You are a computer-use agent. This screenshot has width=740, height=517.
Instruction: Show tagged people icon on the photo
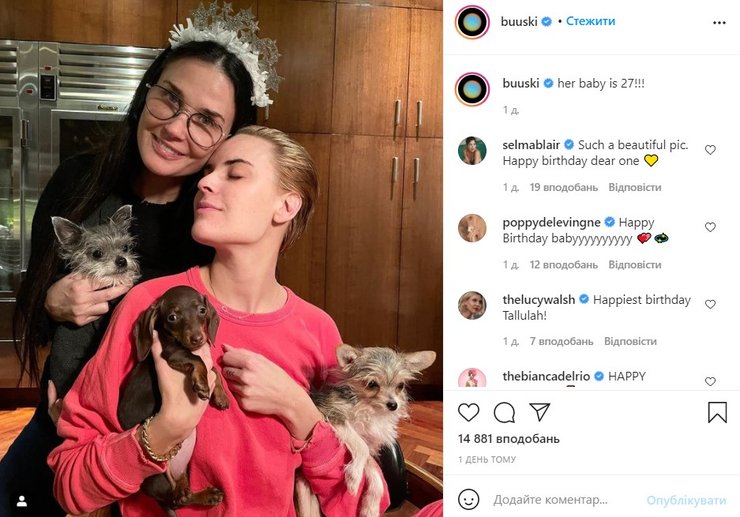point(22,500)
